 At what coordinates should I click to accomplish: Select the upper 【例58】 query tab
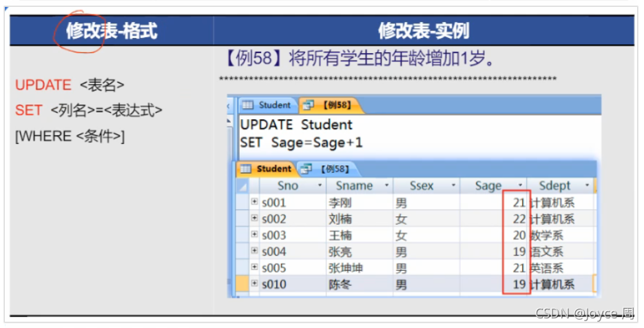[330, 105]
